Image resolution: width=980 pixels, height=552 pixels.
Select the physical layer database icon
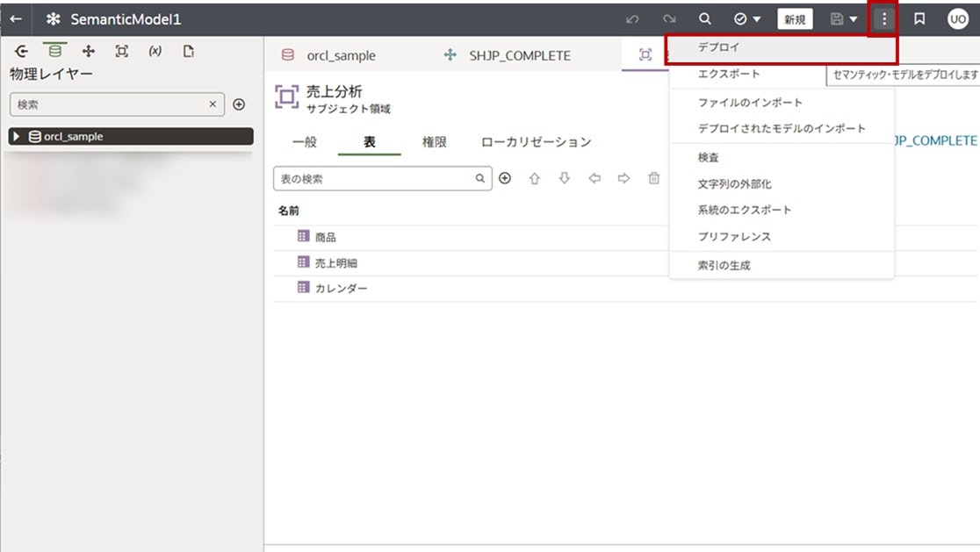click(55, 51)
